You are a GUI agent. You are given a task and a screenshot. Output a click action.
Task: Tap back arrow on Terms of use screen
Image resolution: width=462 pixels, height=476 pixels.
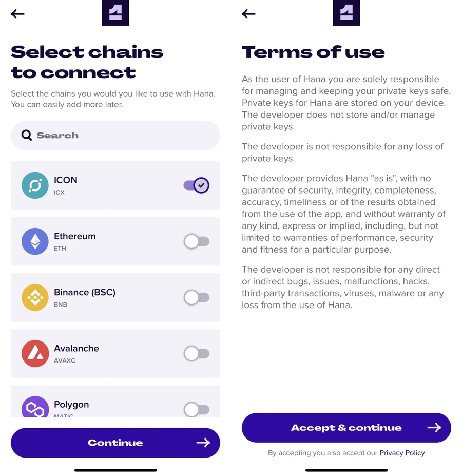248,14
